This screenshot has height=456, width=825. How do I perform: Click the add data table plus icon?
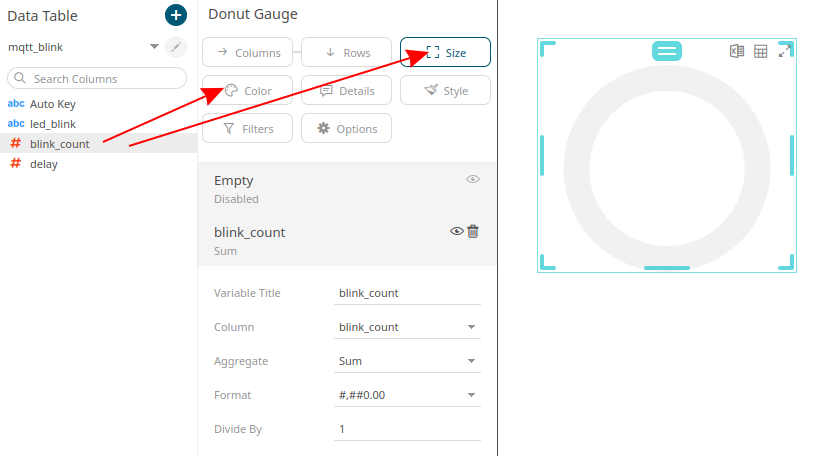pos(175,15)
